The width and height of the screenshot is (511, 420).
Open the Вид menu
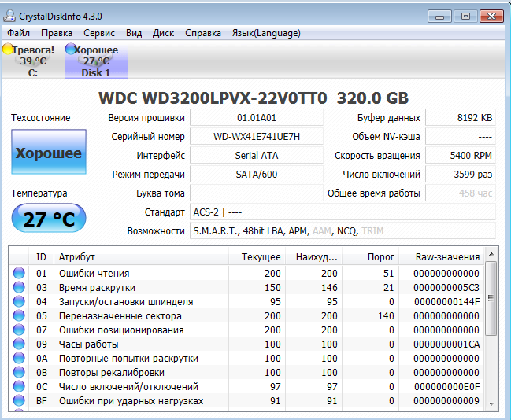tap(134, 33)
